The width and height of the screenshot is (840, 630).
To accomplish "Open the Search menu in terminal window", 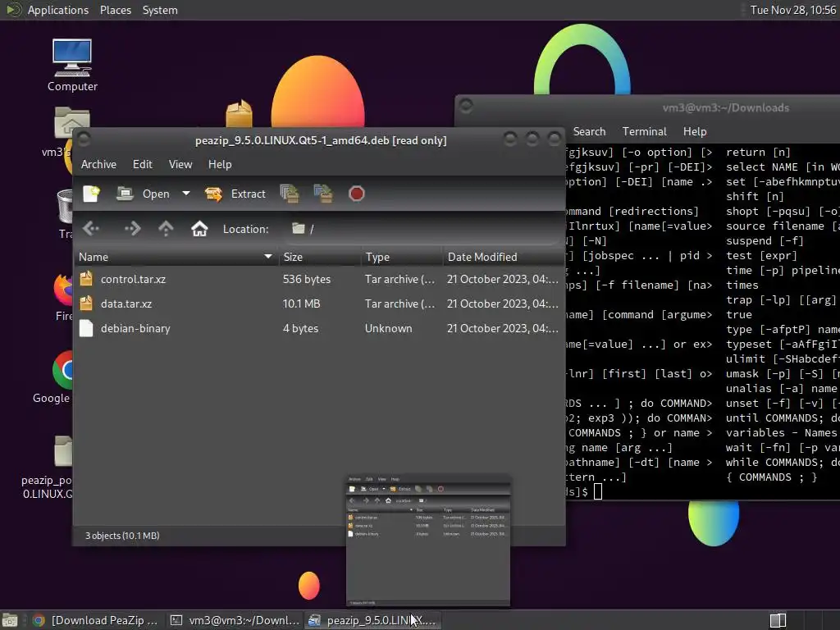I will click(589, 132).
